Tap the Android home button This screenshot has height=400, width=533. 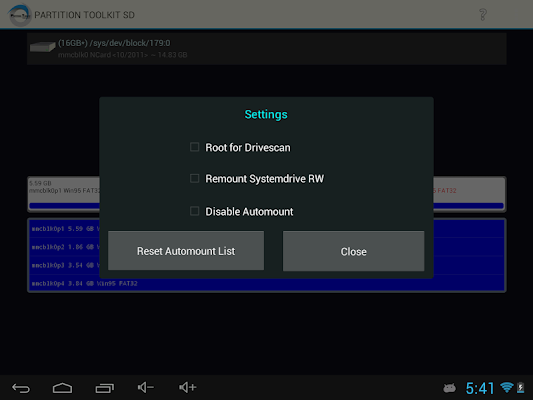point(62,388)
